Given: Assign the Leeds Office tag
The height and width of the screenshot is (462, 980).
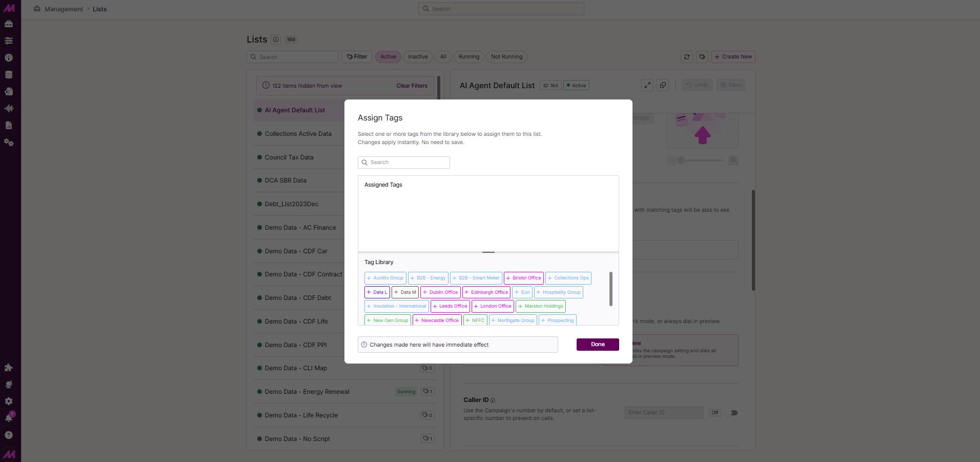Looking at the screenshot, I should pyautogui.click(x=450, y=306).
